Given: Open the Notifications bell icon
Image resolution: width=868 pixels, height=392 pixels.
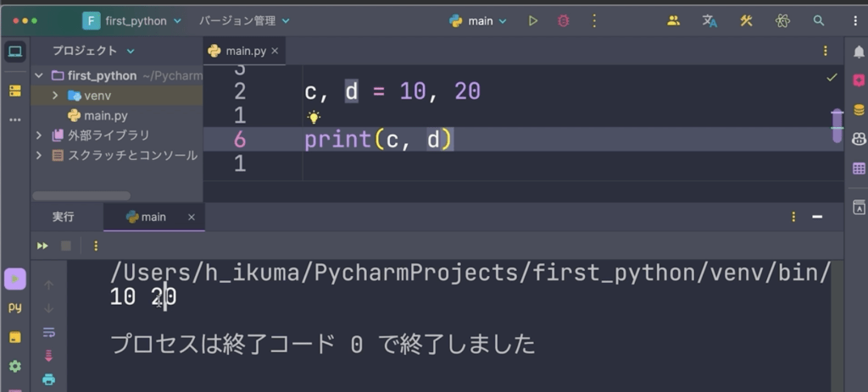Looking at the screenshot, I should (859, 52).
